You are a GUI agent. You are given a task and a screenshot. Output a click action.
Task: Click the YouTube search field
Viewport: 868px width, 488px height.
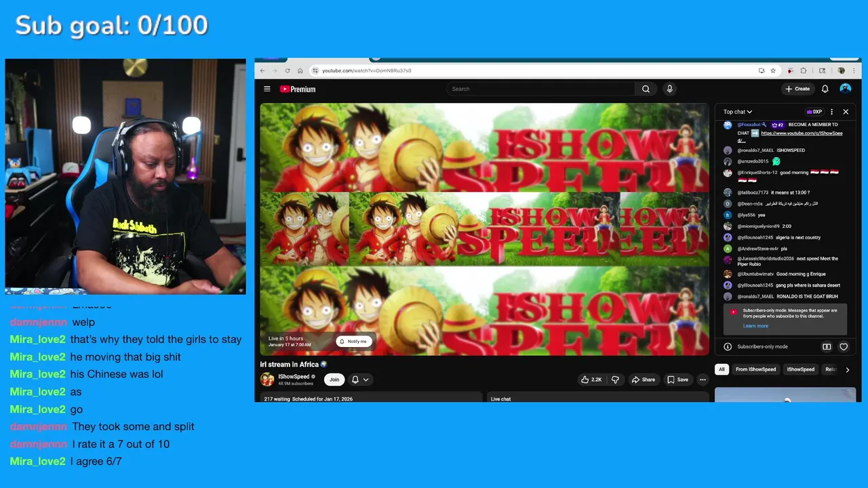click(x=541, y=89)
